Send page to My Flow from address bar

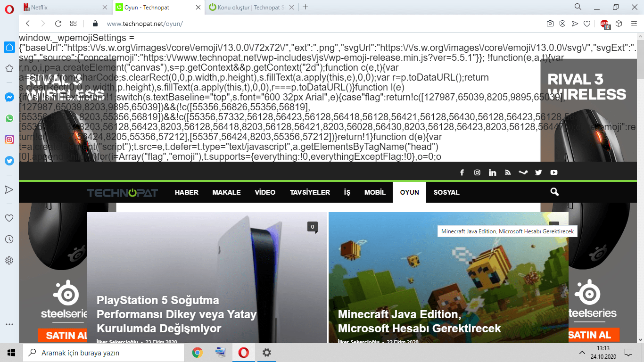click(x=575, y=24)
